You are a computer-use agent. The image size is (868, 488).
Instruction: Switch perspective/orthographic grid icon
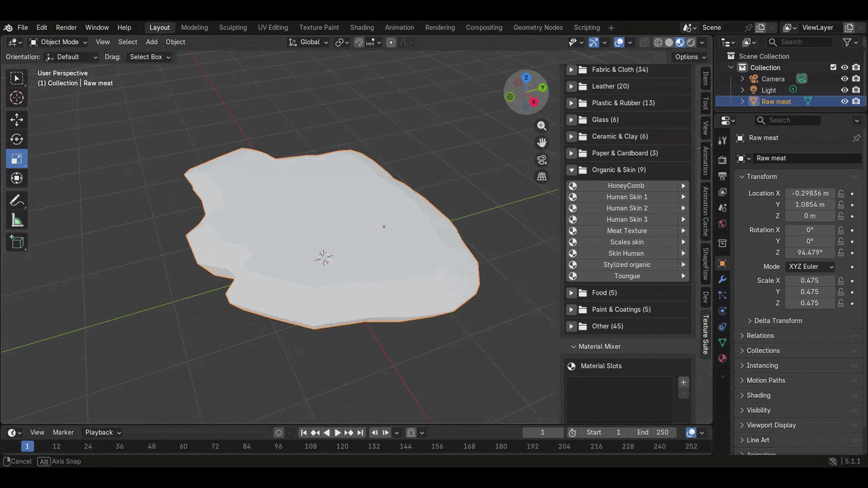point(542,177)
